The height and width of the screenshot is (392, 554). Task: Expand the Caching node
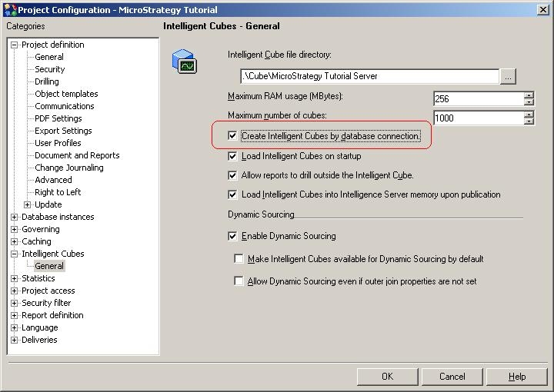(x=14, y=241)
